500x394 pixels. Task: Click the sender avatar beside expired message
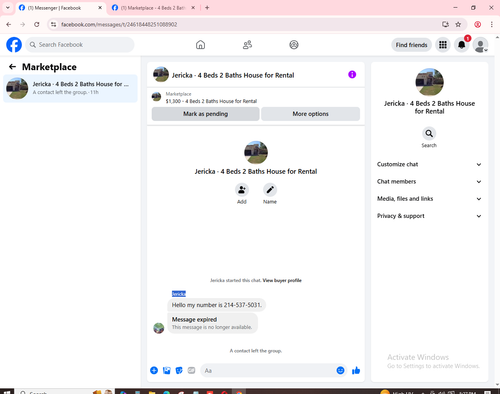point(159,328)
